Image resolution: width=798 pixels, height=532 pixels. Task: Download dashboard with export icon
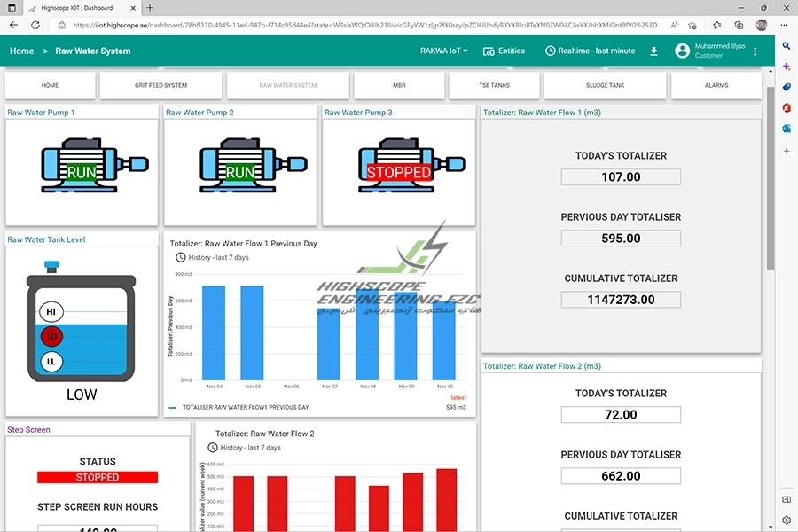tap(654, 51)
